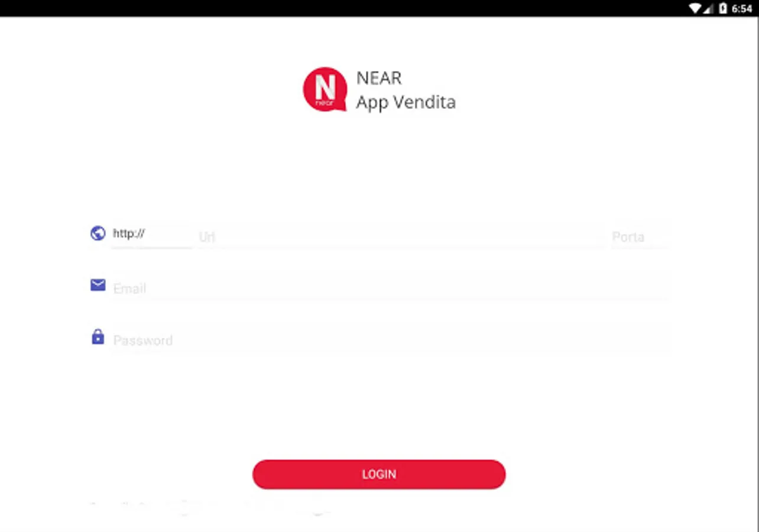
Task: Click the Email placeholder label
Action: [129, 288]
